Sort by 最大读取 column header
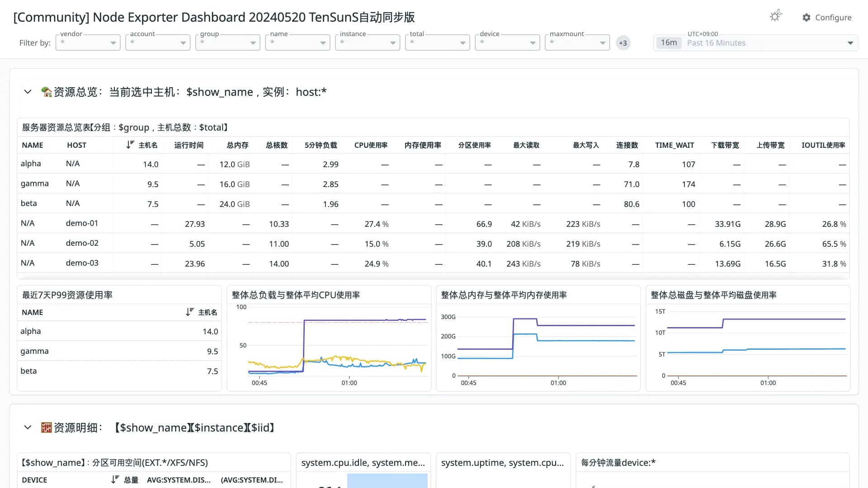Screen dimensions: 868x488 coord(526,145)
